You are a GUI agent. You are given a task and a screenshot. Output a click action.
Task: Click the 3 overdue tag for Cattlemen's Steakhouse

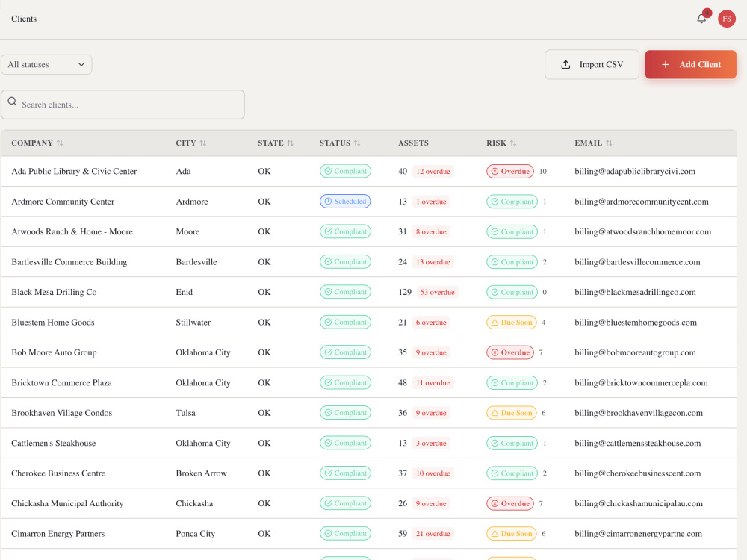click(x=431, y=443)
